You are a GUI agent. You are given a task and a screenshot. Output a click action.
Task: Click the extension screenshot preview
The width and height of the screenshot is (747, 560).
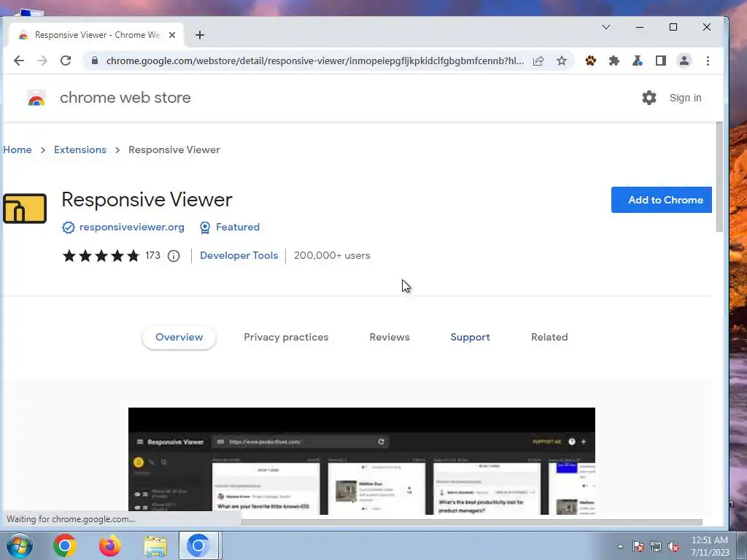(x=362, y=461)
